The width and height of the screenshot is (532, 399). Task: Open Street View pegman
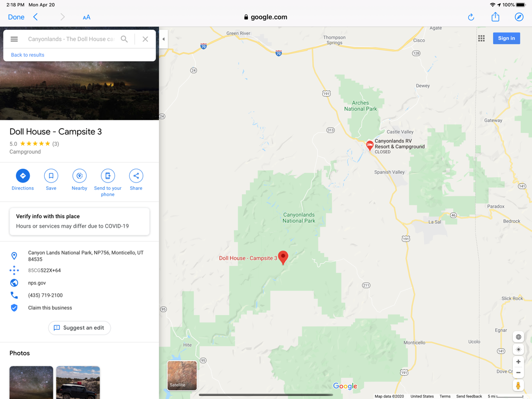pos(518,385)
